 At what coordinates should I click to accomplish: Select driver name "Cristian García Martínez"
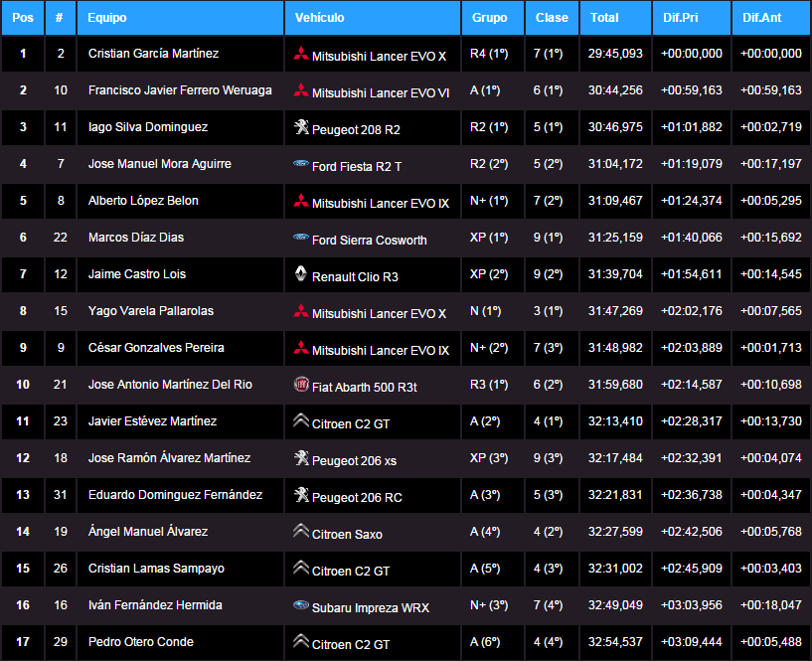point(153,54)
